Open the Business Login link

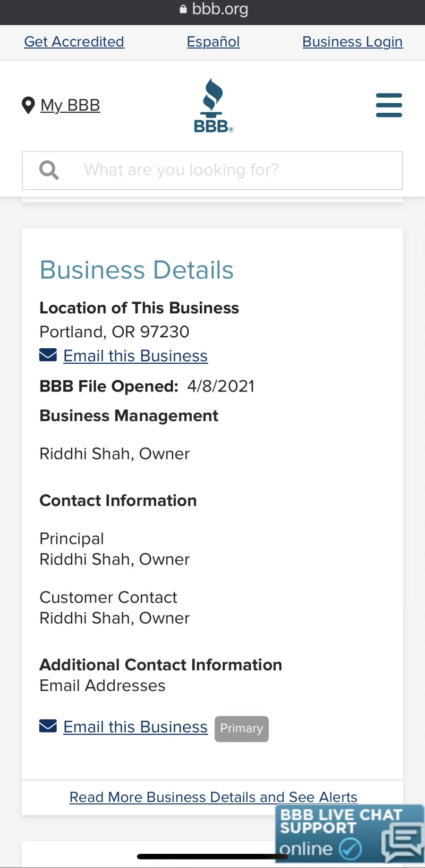pos(353,42)
